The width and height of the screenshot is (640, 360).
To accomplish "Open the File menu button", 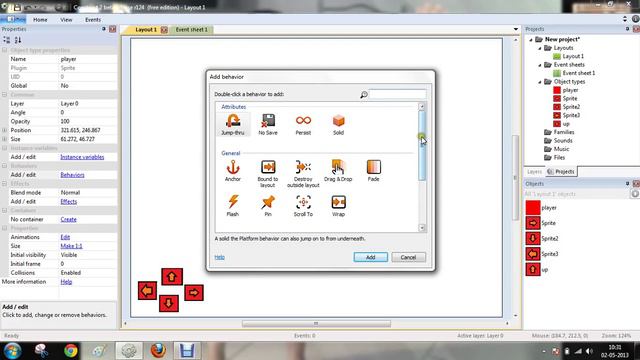I will click(x=13, y=20).
